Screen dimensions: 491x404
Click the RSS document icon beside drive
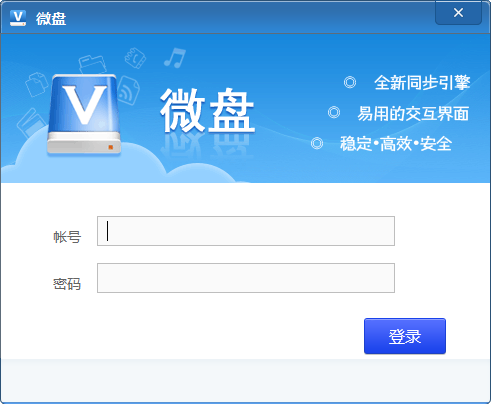click(x=129, y=90)
